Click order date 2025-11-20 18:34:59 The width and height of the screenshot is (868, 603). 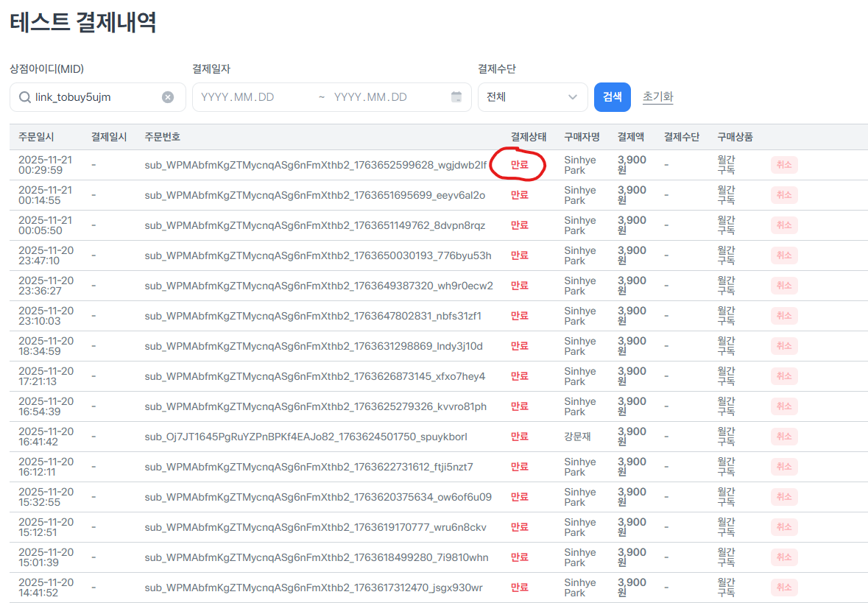[46, 346]
